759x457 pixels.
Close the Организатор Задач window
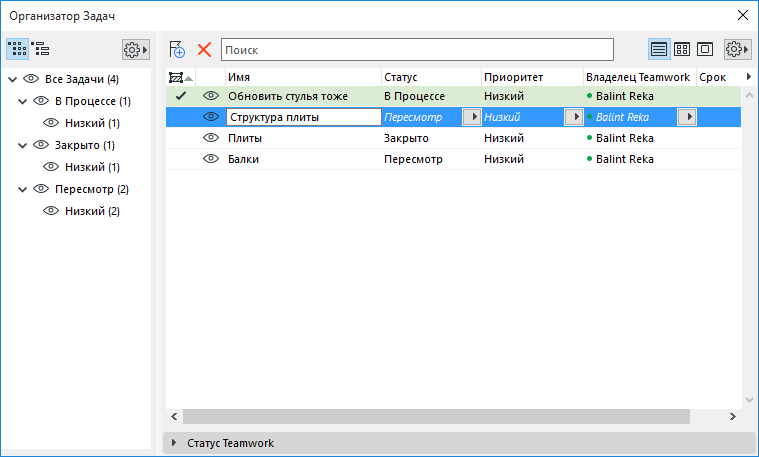tap(743, 15)
